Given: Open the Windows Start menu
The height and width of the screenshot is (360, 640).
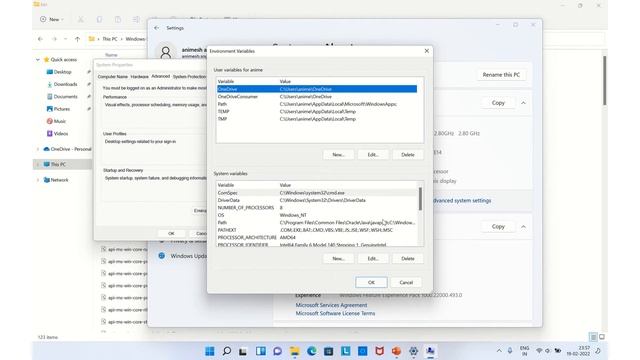Looking at the screenshot, I should pyautogui.click(x=210, y=351).
